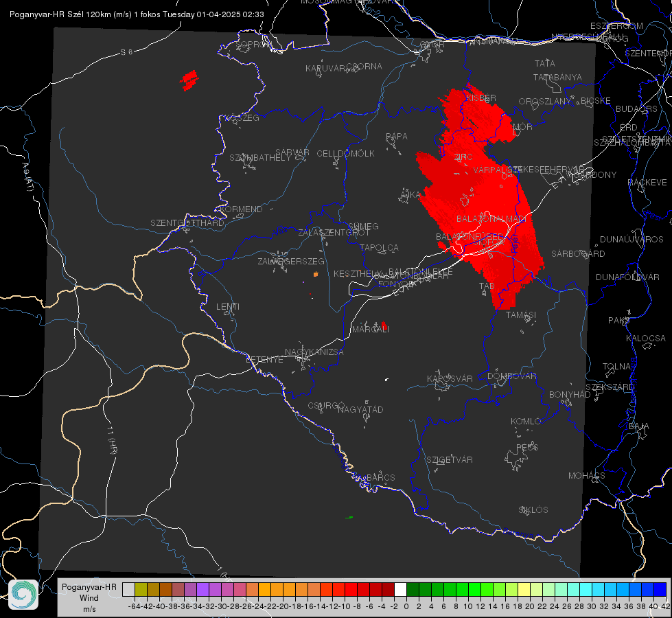Click the BONYHAD label
The image size is (672, 618).
click(570, 395)
